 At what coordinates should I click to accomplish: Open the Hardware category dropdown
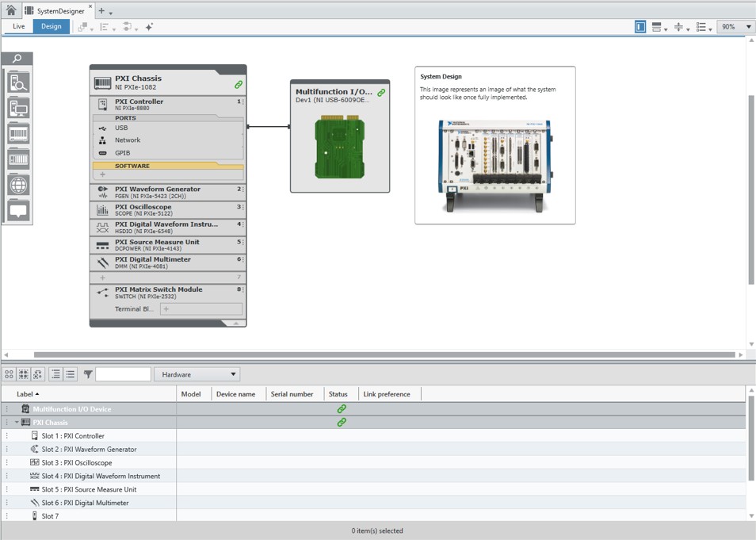[197, 374]
